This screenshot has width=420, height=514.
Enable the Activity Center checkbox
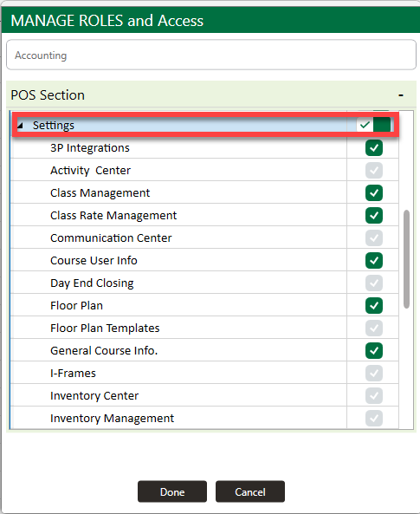coord(374,171)
